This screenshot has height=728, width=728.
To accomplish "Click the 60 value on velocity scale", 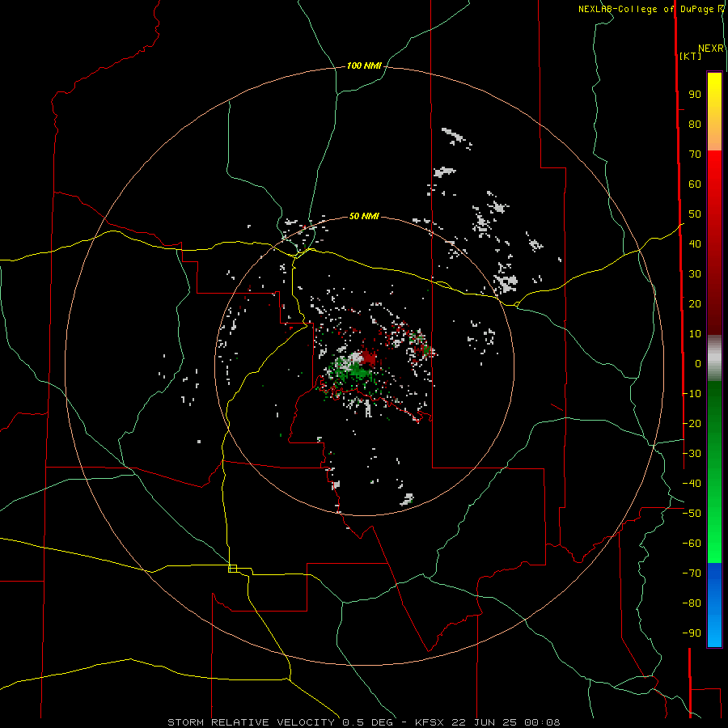I will tap(695, 184).
